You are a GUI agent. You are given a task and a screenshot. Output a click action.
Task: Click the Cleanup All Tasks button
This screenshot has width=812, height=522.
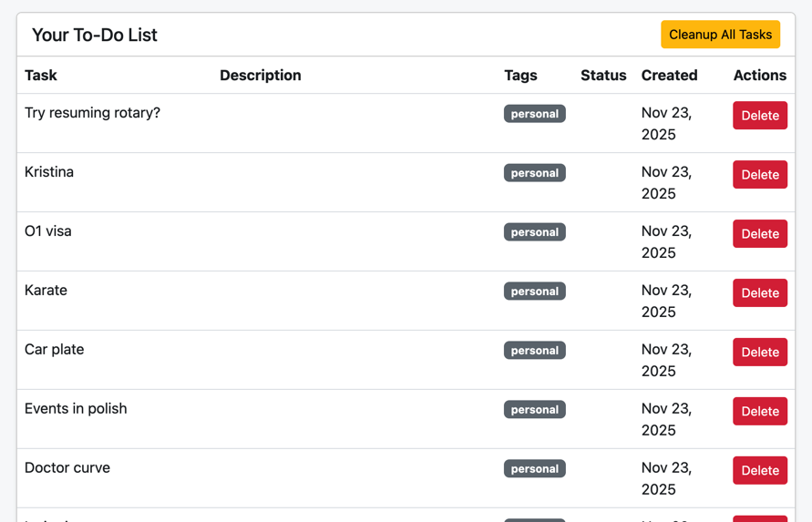click(720, 35)
